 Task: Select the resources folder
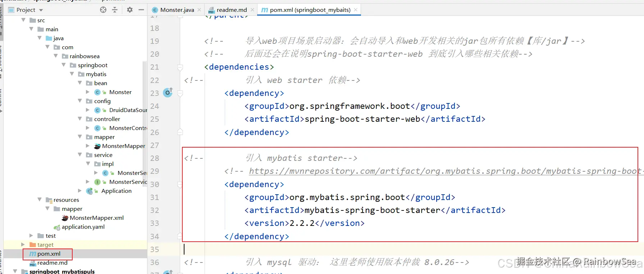pyautogui.click(x=66, y=200)
